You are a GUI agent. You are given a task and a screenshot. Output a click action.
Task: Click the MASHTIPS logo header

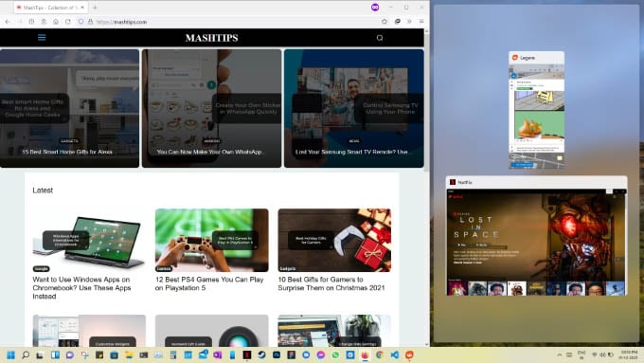pos(211,38)
